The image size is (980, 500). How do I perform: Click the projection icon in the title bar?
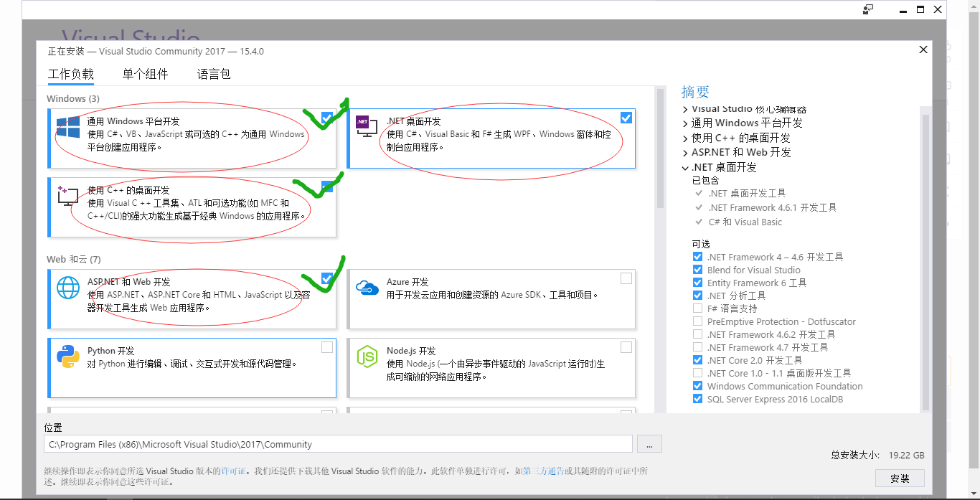[867, 9]
